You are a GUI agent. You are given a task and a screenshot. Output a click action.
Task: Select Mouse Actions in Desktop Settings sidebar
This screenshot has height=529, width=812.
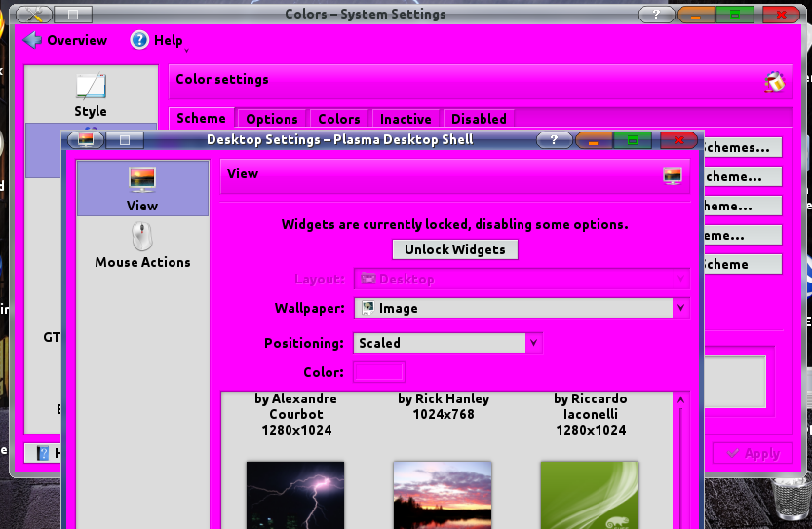click(142, 246)
